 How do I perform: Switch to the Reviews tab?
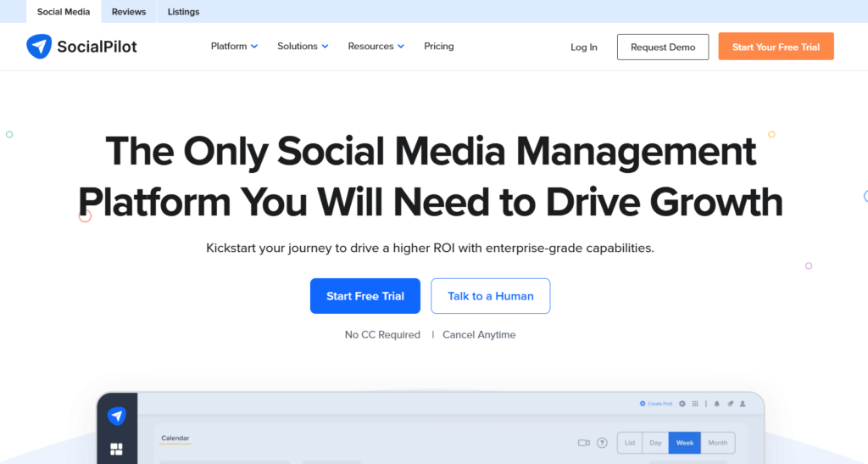129,12
